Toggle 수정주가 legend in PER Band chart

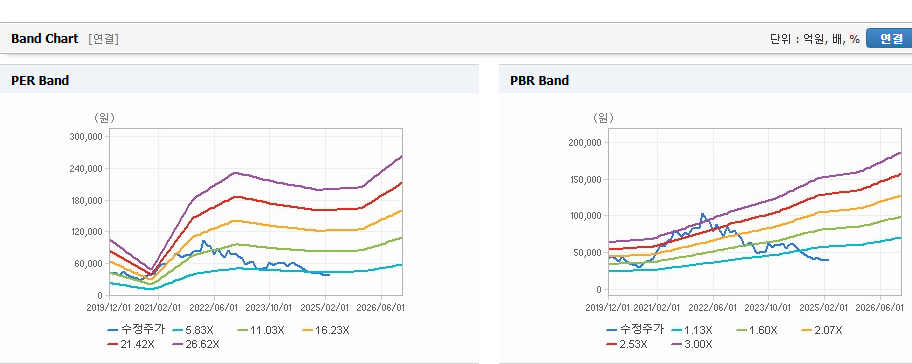pyautogui.click(x=137, y=330)
